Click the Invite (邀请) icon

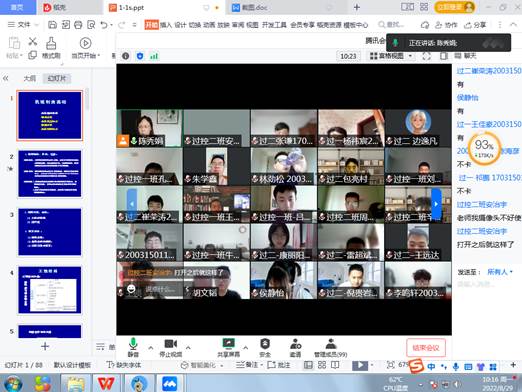(295, 347)
